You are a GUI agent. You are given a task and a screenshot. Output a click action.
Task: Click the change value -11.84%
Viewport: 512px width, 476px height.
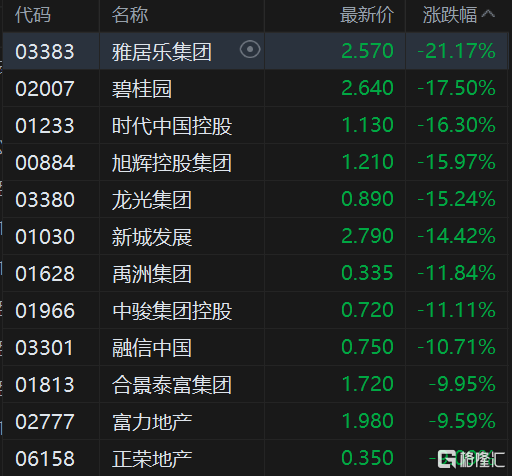(456, 273)
